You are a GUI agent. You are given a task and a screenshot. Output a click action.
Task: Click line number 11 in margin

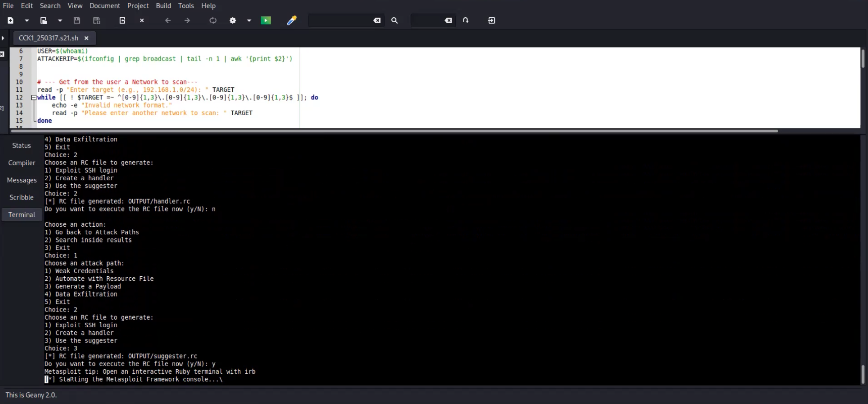[x=19, y=89]
